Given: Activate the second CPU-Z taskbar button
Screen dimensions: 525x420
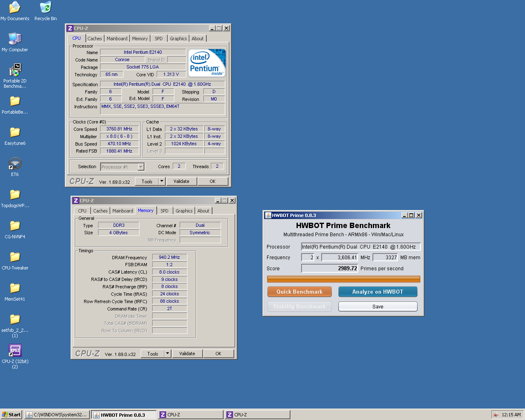Looking at the screenshot, I should [258, 415].
